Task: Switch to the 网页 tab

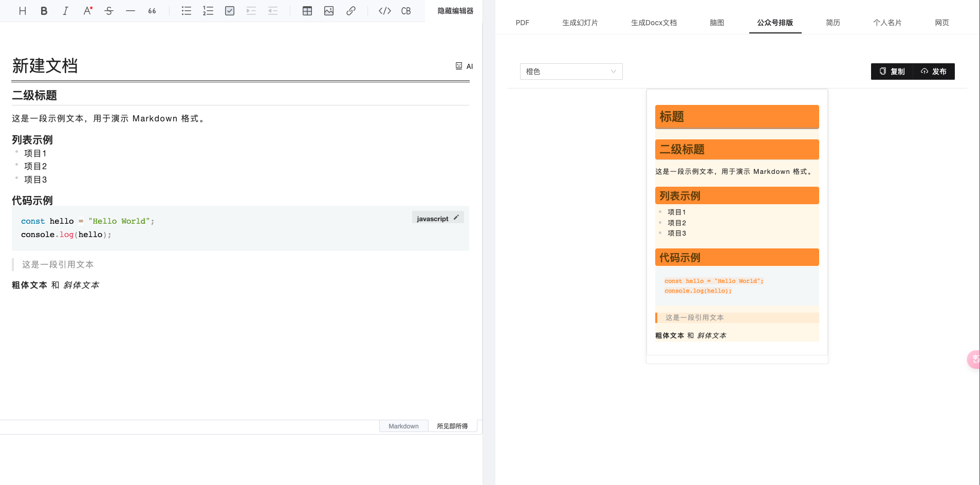Action: pyautogui.click(x=942, y=23)
